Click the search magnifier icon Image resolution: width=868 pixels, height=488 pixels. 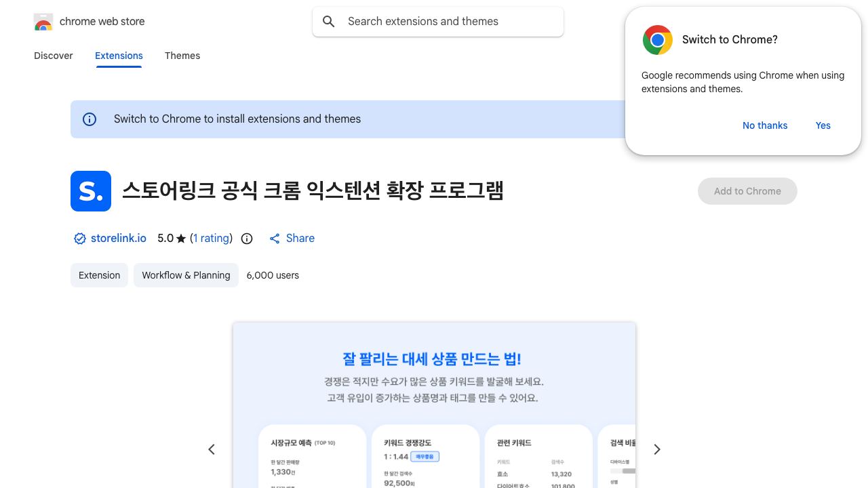coord(329,22)
